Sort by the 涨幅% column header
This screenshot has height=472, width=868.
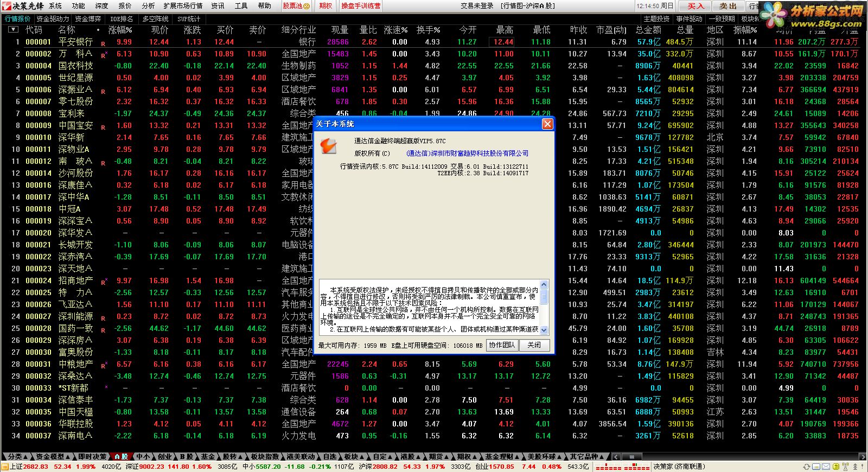(x=120, y=30)
